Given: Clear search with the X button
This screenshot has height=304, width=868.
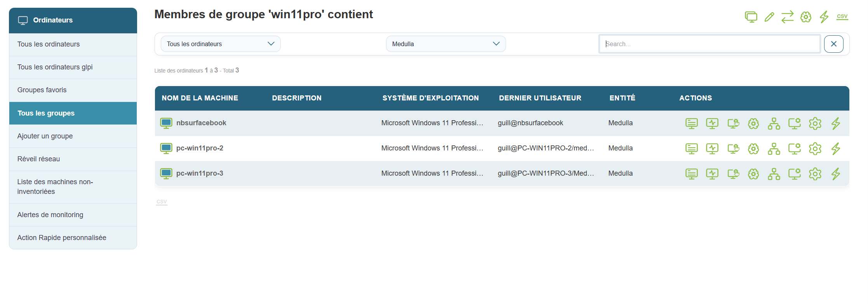Looking at the screenshot, I should pos(833,44).
